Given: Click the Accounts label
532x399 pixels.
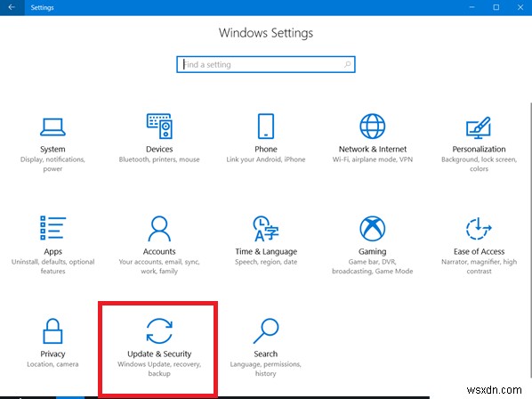Looking at the screenshot, I should tap(159, 252).
